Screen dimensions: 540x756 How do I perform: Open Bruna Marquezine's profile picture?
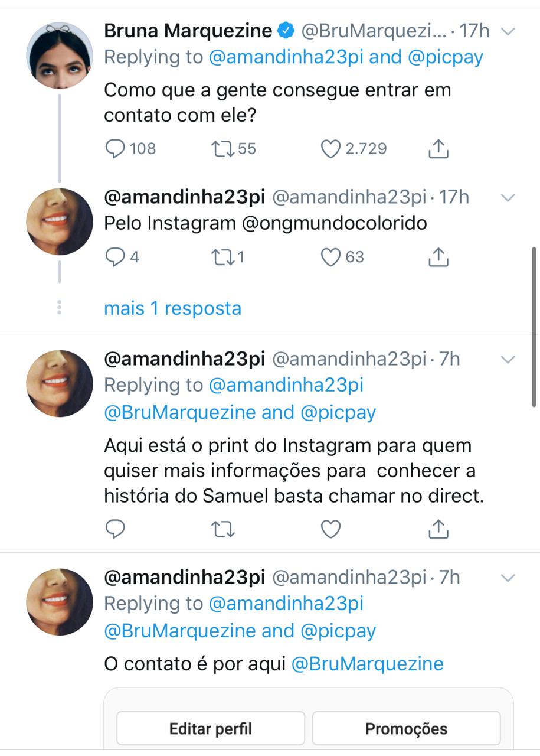[x=60, y=56]
